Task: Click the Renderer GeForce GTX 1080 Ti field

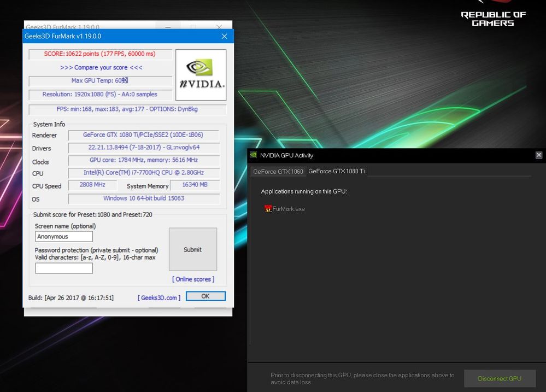Action: 143,135
